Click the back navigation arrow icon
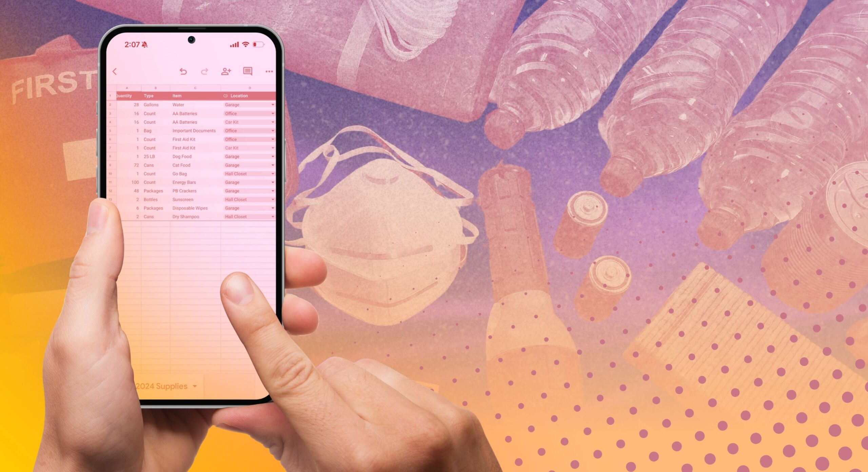Screen dimensions: 868x472 (115, 71)
